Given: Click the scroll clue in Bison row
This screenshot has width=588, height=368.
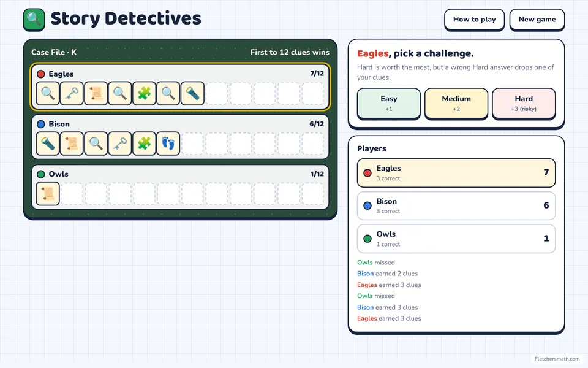Looking at the screenshot, I should [72, 144].
